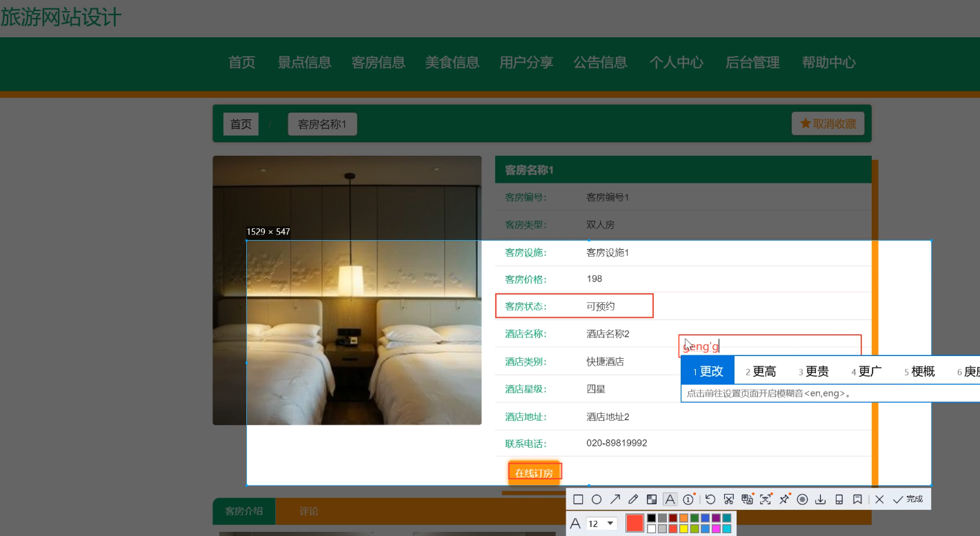
Task: Click the 首页 breadcrumb button
Action: coord(241,124)
